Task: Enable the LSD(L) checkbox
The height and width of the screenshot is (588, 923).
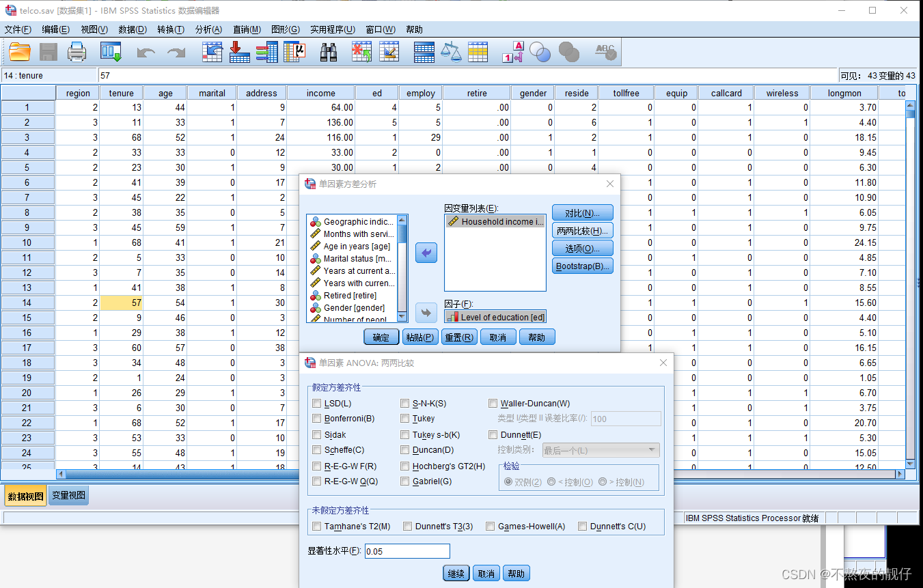Action: tap(317, 404)
